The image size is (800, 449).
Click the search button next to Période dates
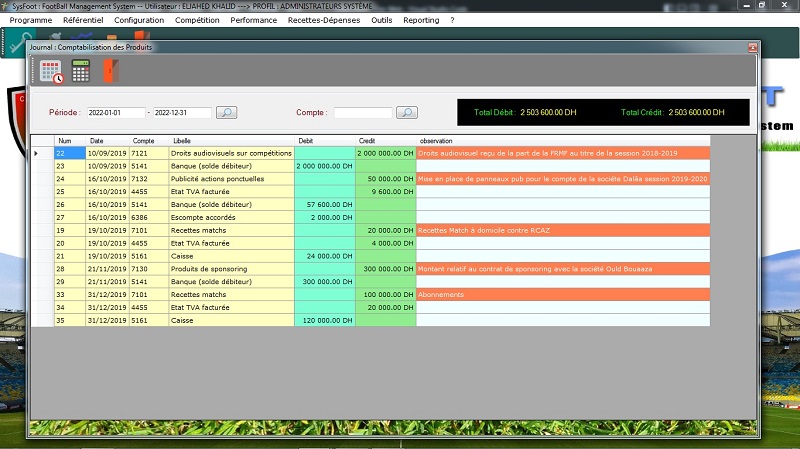[x=227, y=113]
